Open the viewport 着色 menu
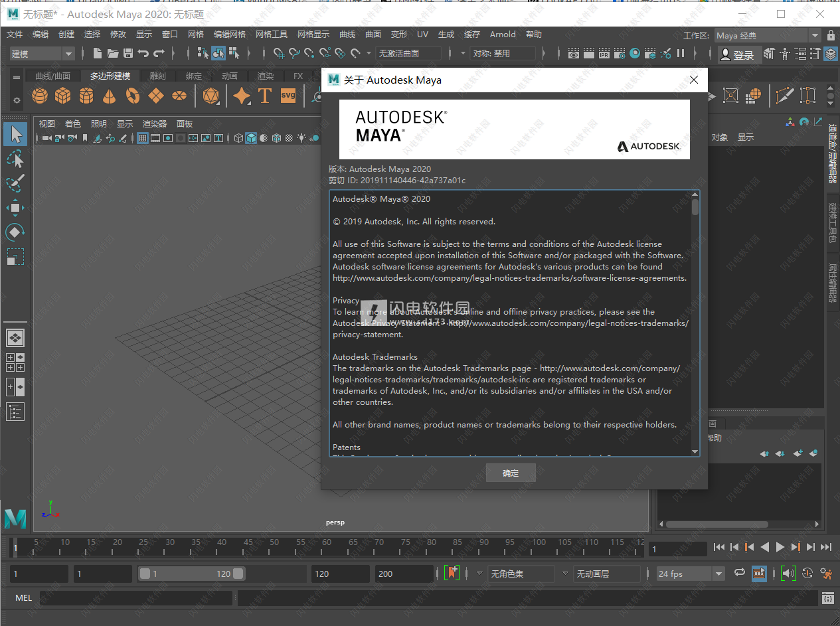Image resolution: width=840 pixels, height=626 pixels. click(73, 123)
